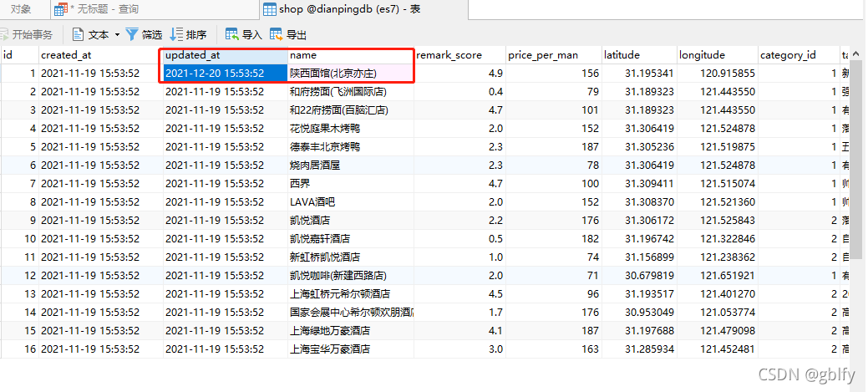The image size is (868, 392).
Task: Select the remark_score cell 4.9
Action: (x=459, y=73)
